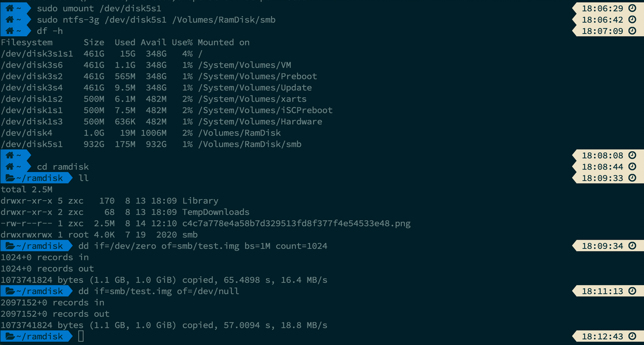Click the folder icon on the ll prompt
This screenshot has width=644, height=345.
(10, 178)
